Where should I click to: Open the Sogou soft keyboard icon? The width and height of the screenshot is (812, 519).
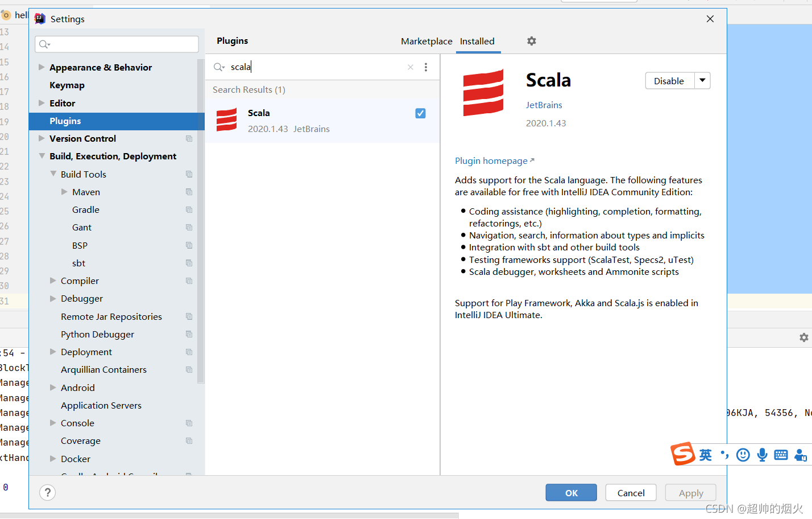pyautogui.click(x=781, y=455)
